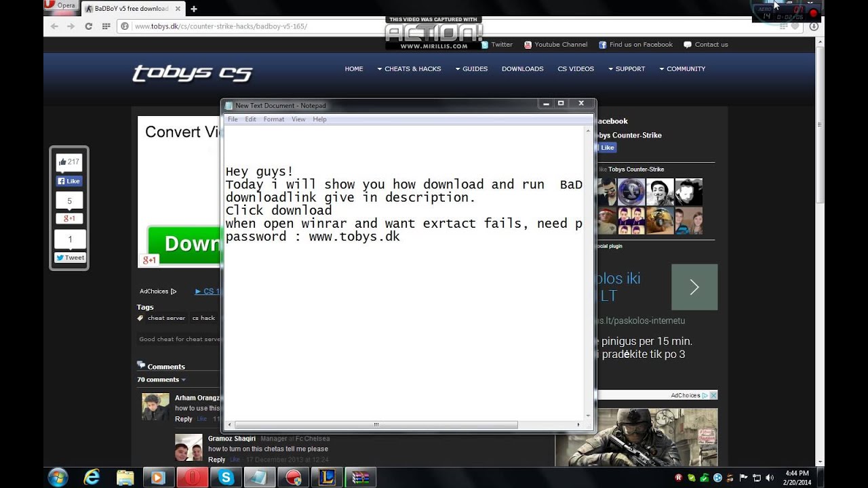Click the Tweet button

coord(69,258)
